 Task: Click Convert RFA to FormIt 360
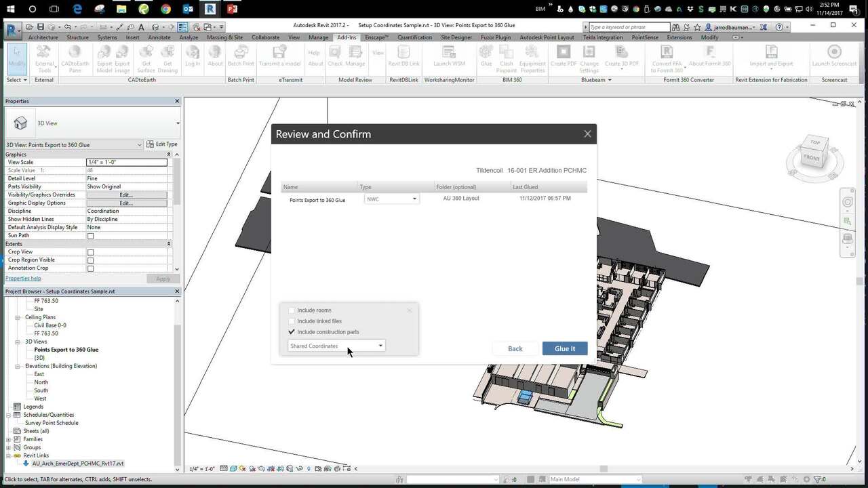[x=667, y=58]
